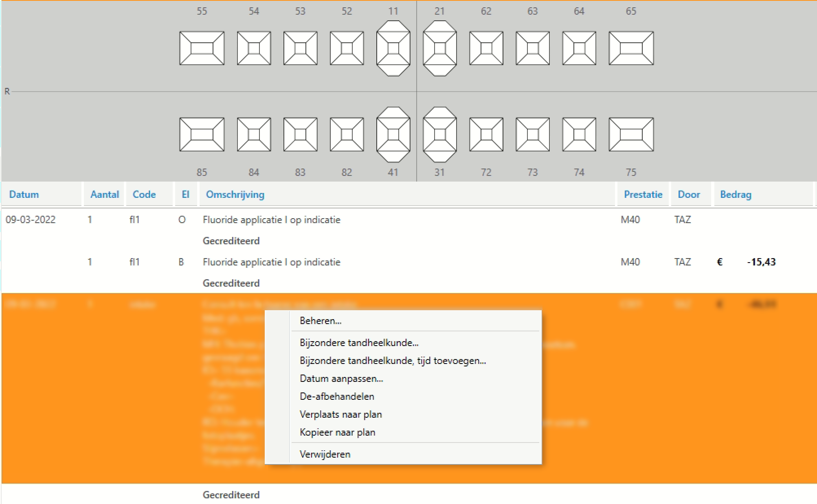Click the date 09-03-2022 cell

(31, 220)
